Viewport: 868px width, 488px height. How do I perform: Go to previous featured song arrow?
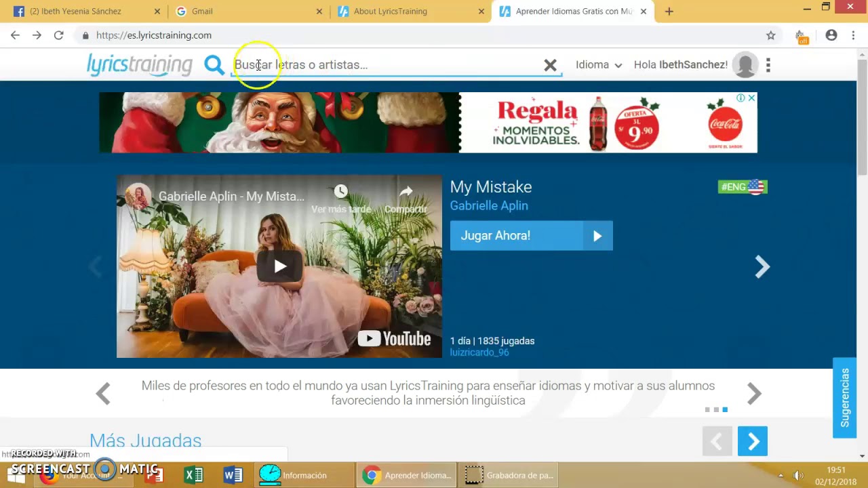click(x=96, y=267)
